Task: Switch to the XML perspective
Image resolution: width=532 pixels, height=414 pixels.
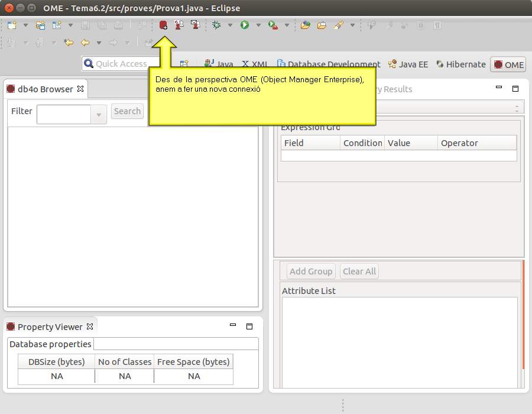Action: click(255, 64)
